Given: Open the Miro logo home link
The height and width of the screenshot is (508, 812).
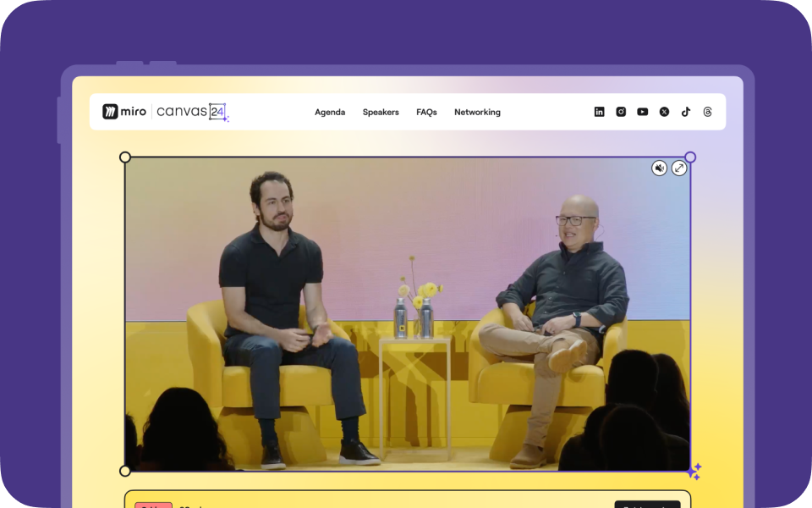Looking at the screenshot, I should pyautogui.click(x=124, y=112).
